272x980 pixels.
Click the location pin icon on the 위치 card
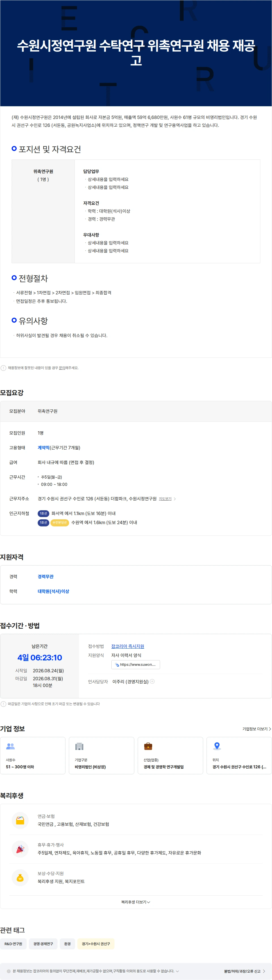click(217, 747)
